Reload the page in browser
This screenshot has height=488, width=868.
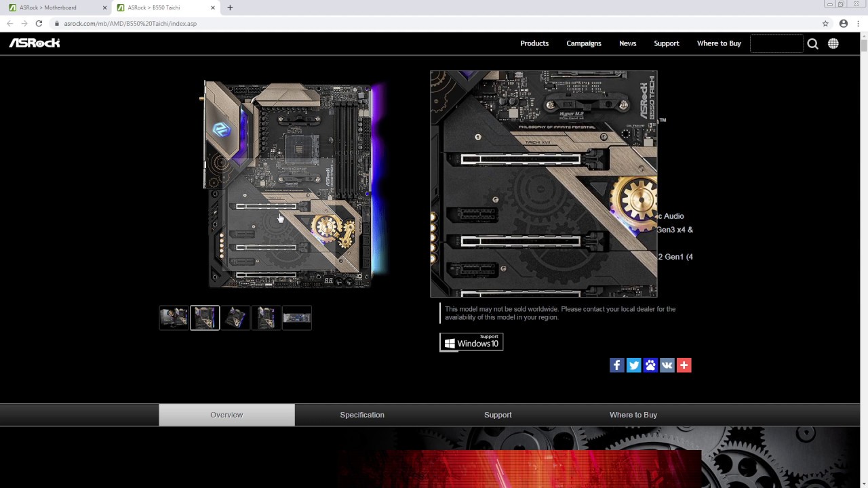[39, 23]
